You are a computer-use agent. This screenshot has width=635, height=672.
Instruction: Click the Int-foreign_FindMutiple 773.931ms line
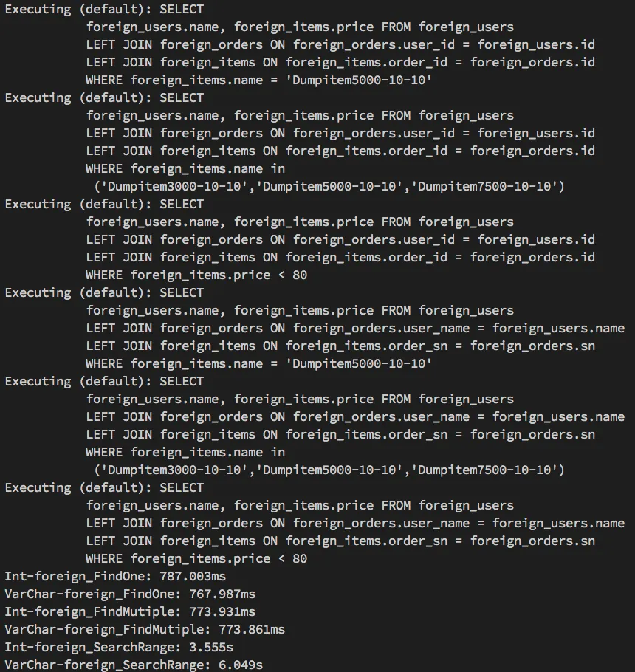(130, 611)
